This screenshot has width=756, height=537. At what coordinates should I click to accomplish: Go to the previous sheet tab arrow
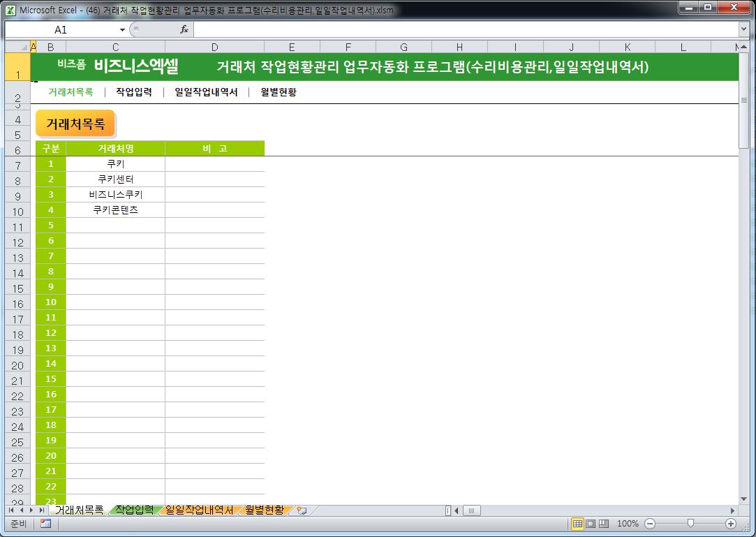tap(21, 510)
